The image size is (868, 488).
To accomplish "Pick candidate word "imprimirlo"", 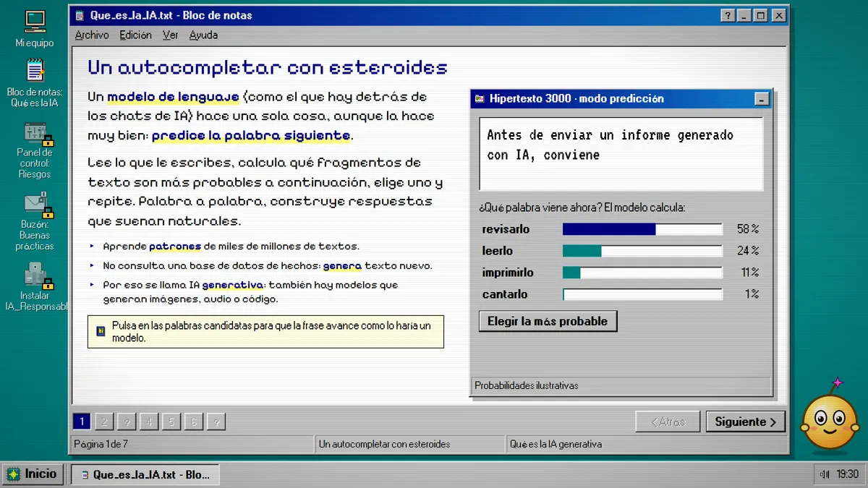I will [x=507, y=273].
